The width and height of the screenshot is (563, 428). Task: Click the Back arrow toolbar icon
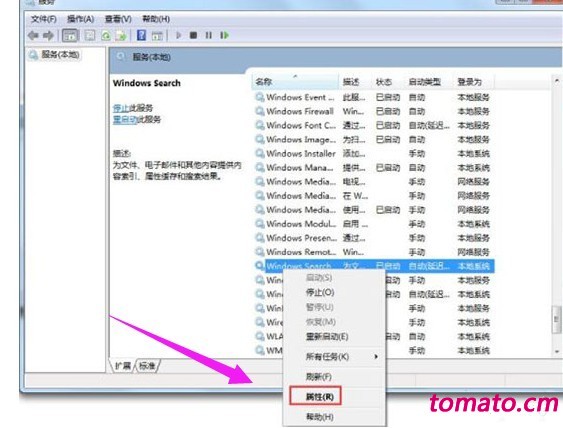pyautogui.click(x=33, y=35)
